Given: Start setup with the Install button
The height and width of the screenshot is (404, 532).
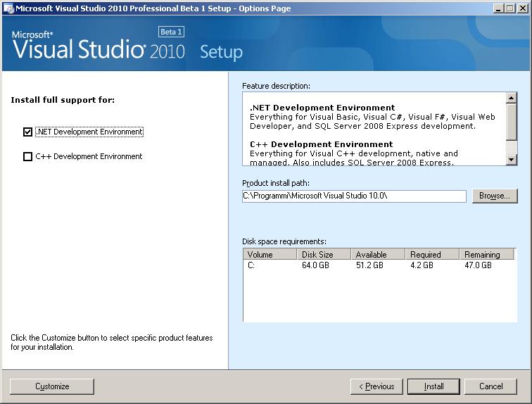Looking at the screenshot, I should click(x=433, y=386).
